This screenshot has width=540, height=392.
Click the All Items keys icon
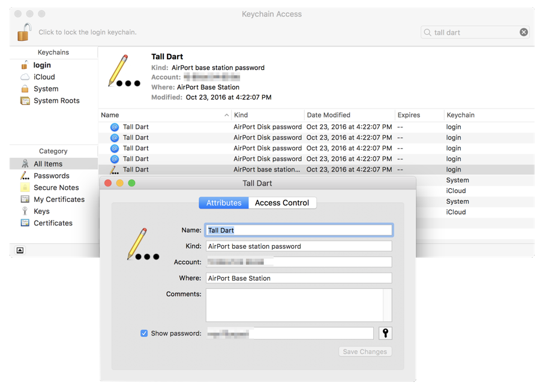(25, 164)
